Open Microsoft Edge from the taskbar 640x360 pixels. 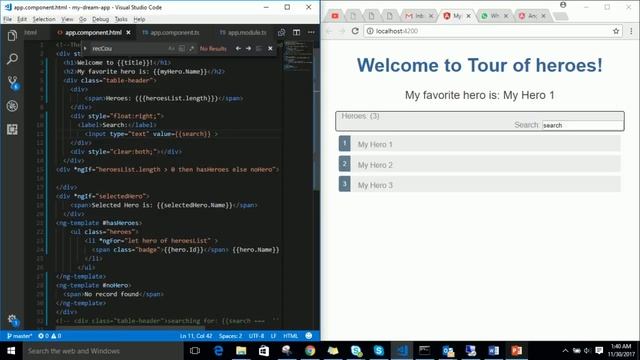pyautogui.click(x=218, y=351)
